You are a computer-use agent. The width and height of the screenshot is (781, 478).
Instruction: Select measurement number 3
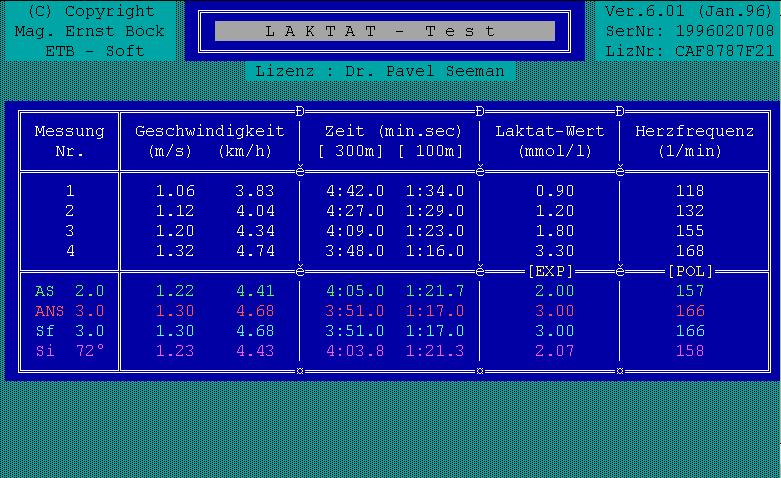coord(70,231)
